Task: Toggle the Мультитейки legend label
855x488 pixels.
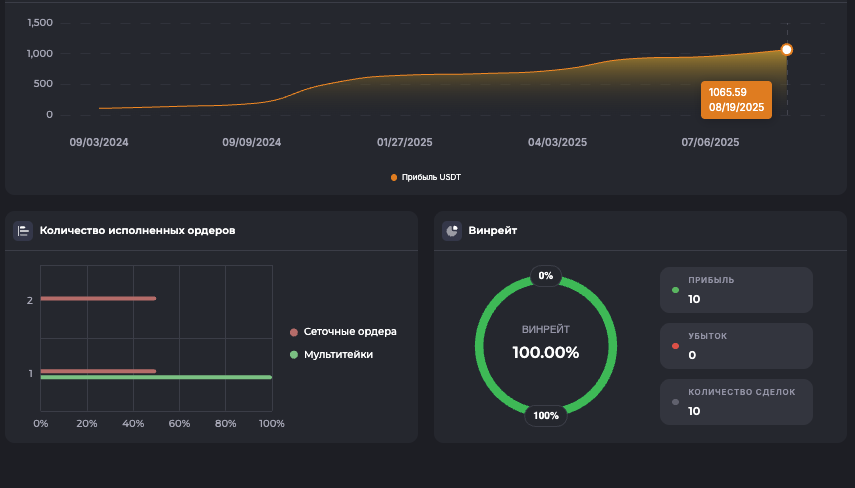Action: tap(338, 354)
